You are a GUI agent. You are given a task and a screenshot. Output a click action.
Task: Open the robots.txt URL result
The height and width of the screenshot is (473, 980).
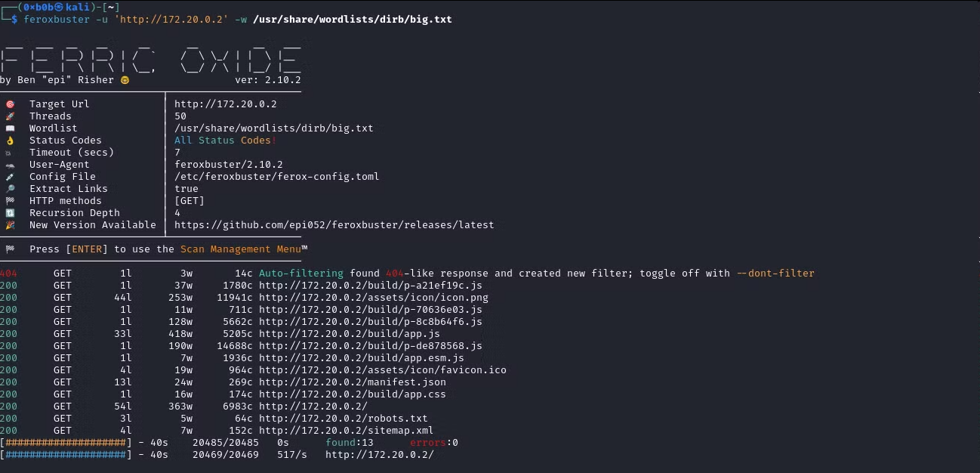pos(344,419)
